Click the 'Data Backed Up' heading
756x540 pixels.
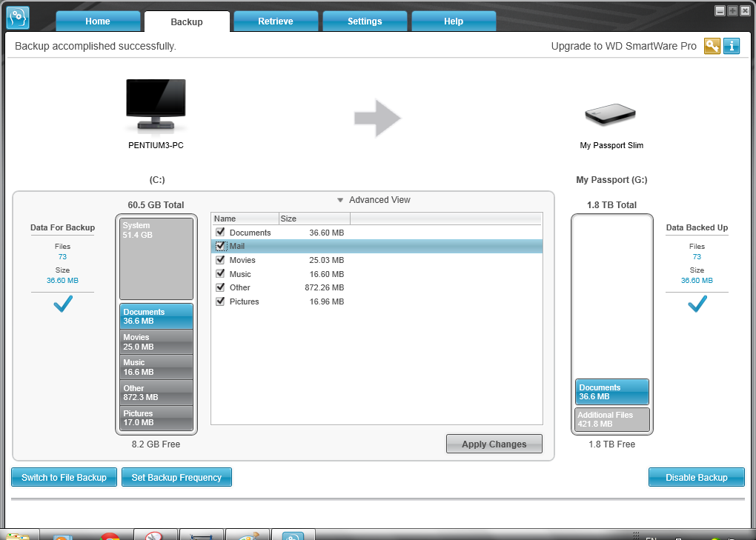tap(697, 227)
